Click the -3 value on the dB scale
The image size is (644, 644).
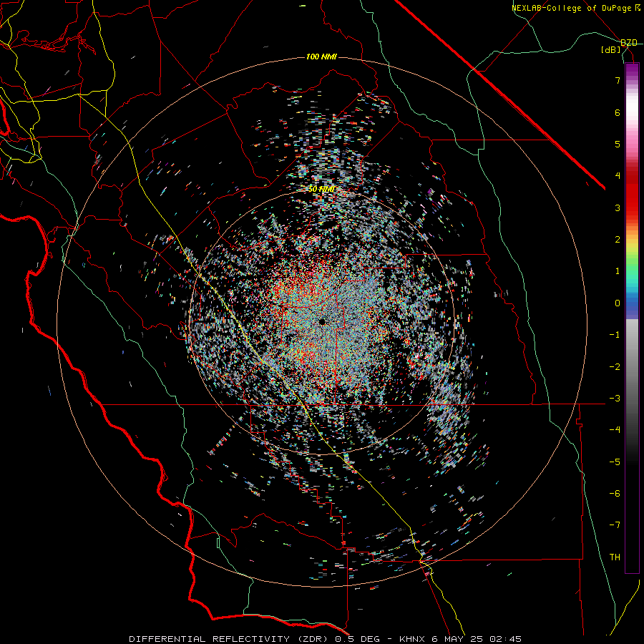(615, 399)
